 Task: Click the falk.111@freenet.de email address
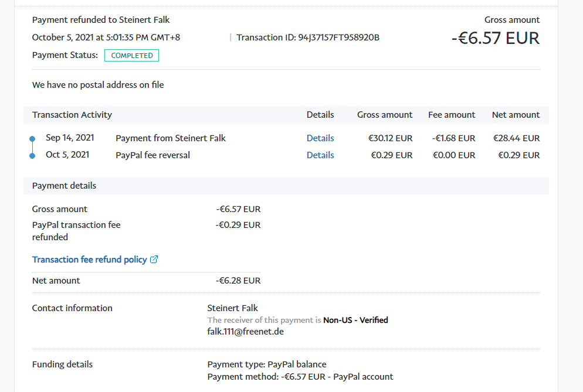tap(246, 332)
